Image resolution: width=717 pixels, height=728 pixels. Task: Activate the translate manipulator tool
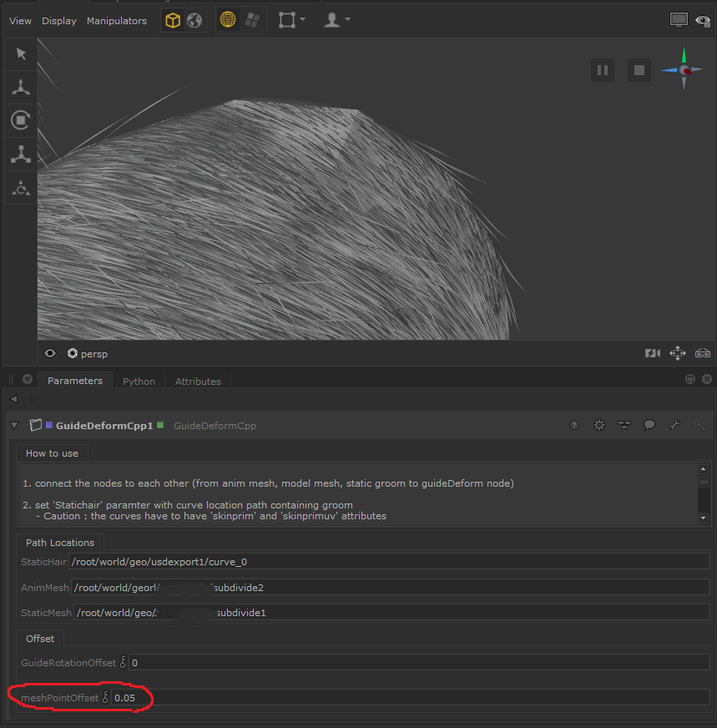coord(21,87)
